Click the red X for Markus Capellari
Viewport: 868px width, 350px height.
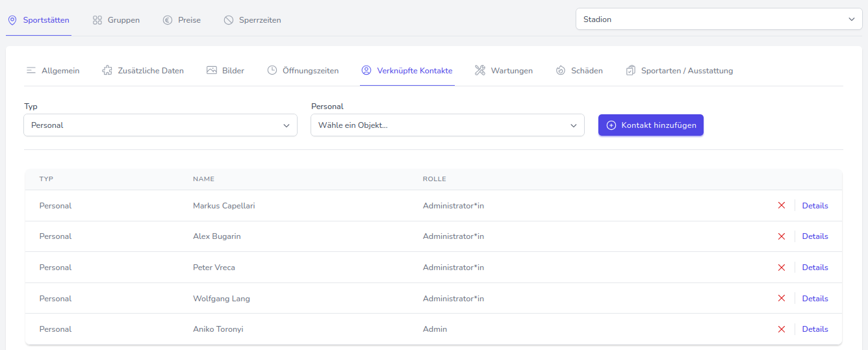(x=782, y=206)
